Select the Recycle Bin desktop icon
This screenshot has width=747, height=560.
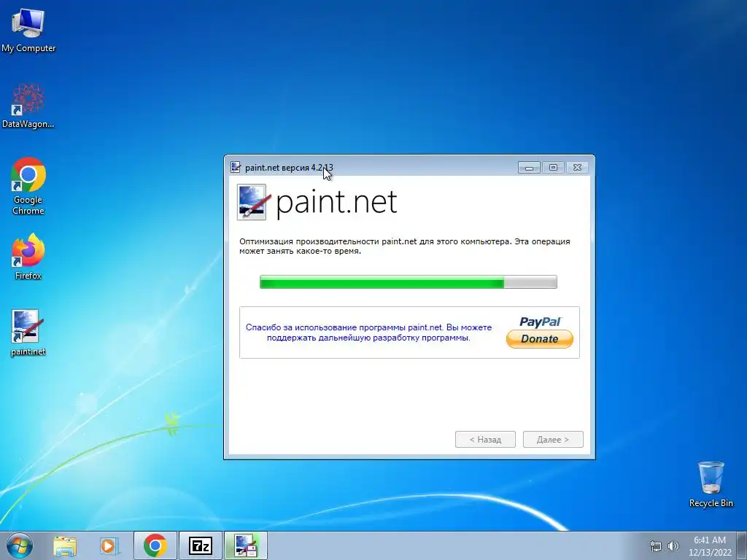pyautogui.click(x=711, y=484)
